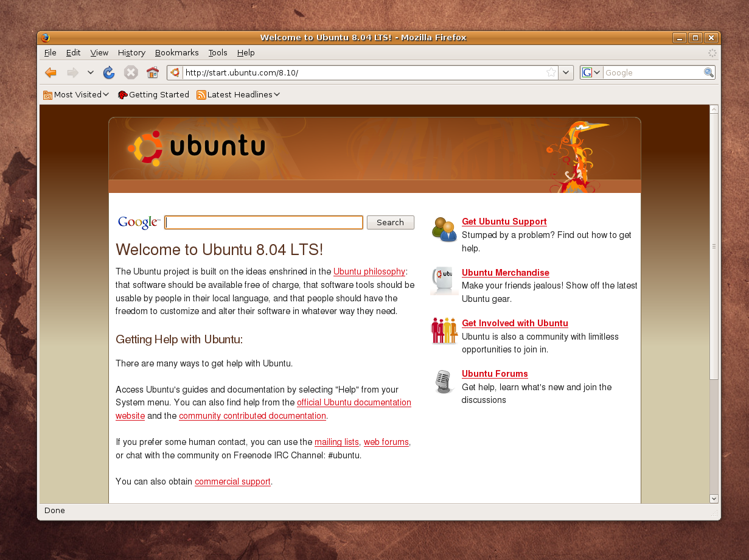Image resolution: width=749 pixels, height=560 pixels.
Task: Open the View menu
Action: 99,53
